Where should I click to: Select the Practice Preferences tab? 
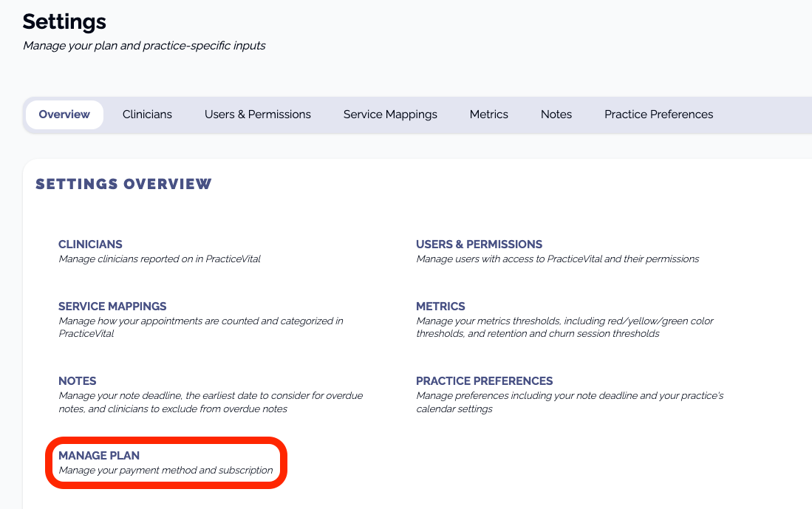658,115
